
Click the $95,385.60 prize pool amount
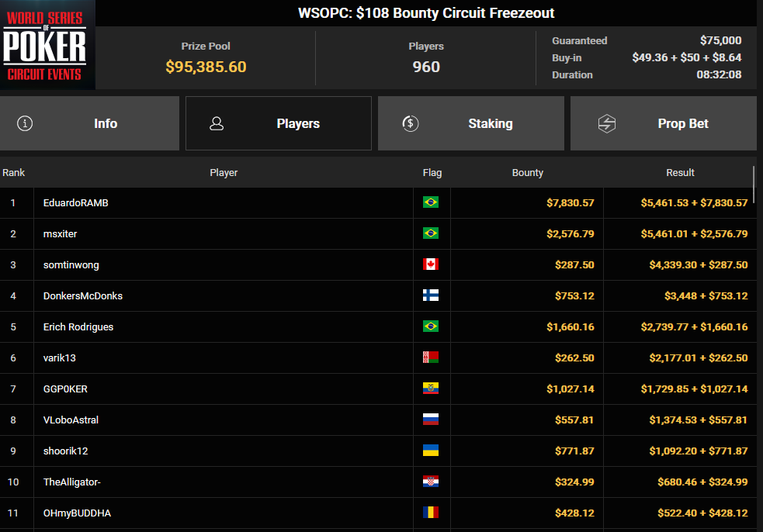tap(206, 67)
